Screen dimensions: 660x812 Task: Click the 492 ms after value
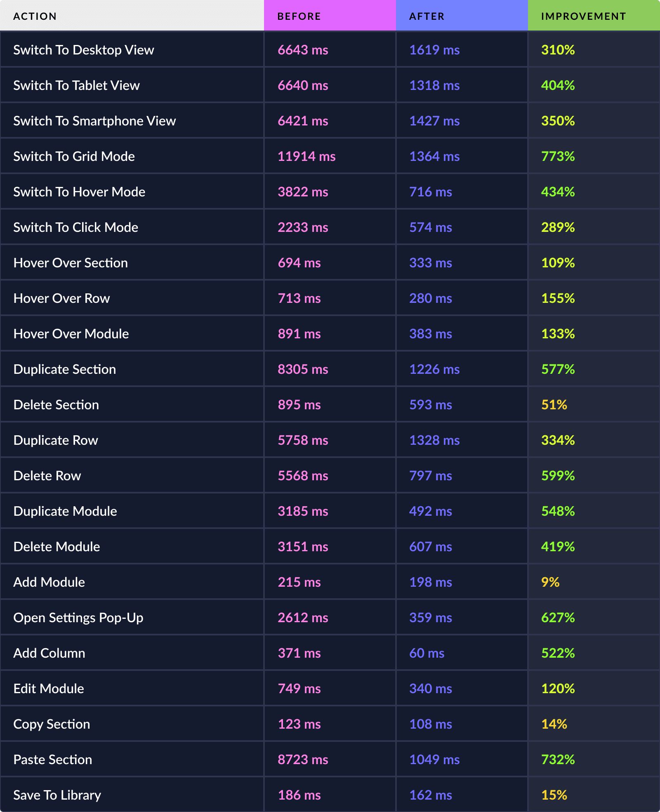point(431,511)
